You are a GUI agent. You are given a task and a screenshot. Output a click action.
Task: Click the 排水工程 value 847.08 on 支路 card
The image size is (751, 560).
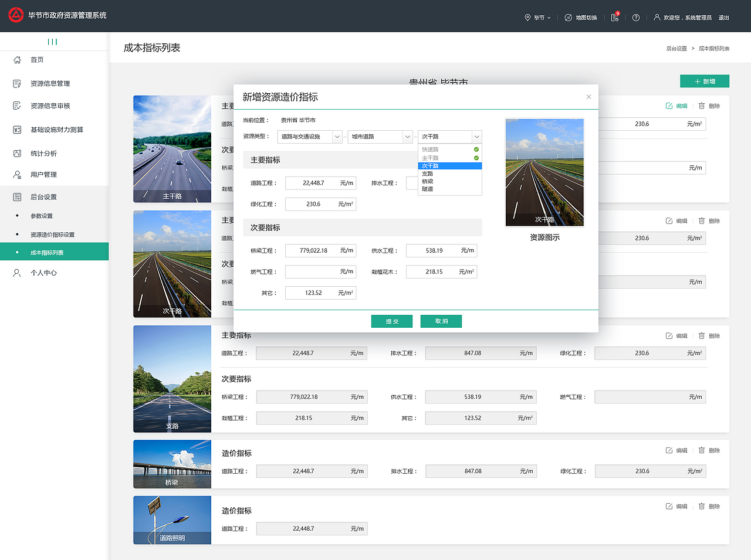click(481, 353)
